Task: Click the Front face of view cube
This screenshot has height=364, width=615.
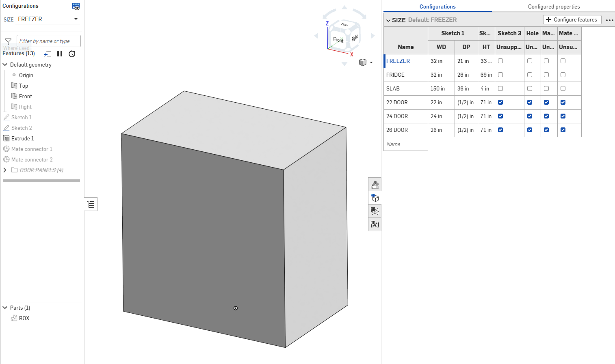Action: (338, 40)
